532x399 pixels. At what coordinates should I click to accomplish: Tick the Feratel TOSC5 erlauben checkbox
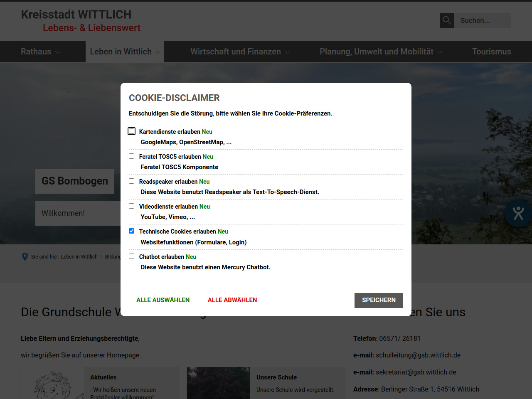pyautogui.click(x=132, y=156)
